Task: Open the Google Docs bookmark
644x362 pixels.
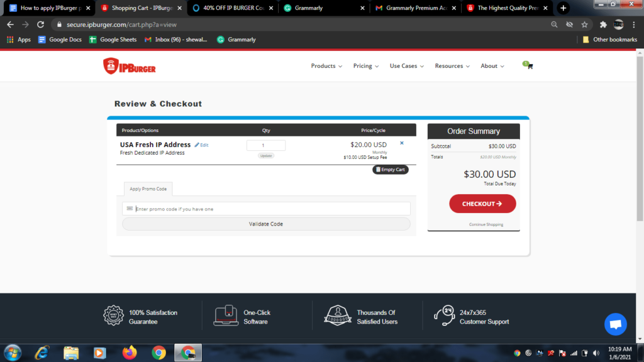Action: [x=60, y=40]
